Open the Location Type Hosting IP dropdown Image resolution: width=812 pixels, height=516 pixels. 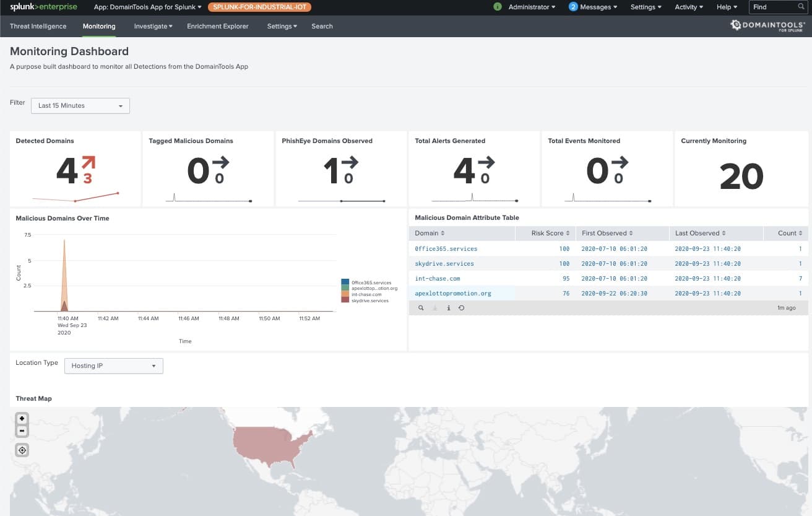114,366
